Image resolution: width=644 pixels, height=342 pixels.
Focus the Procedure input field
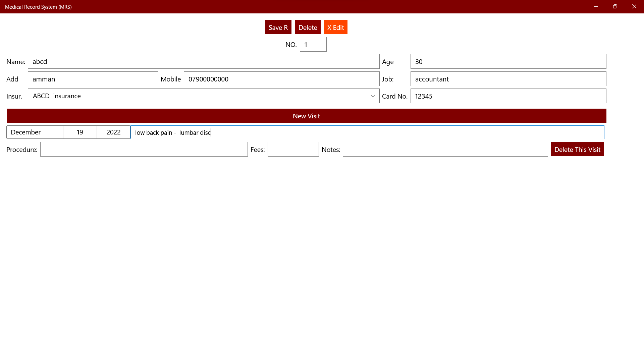click(144, 149)
